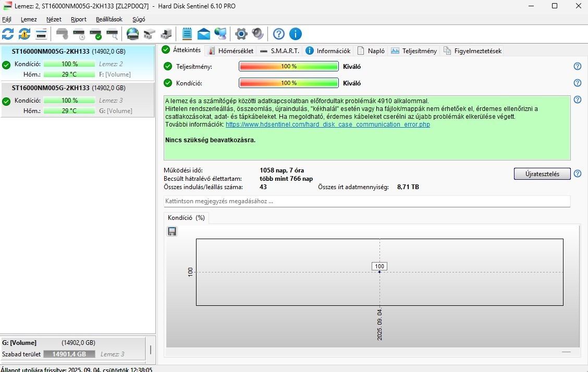Switch to the Információk tab
This screenshot has height=372, width=588.
[328, 51]
